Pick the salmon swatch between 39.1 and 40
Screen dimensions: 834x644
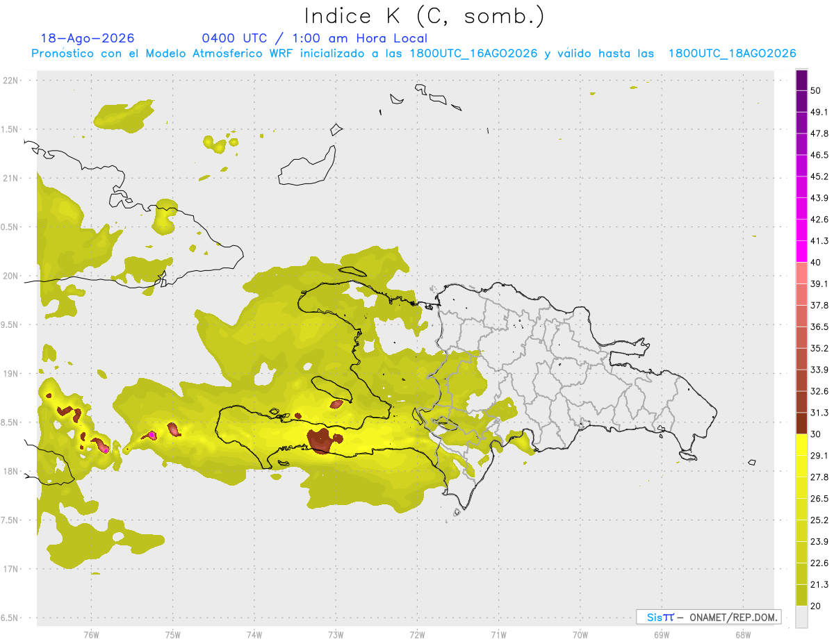(x=801, y=273)
